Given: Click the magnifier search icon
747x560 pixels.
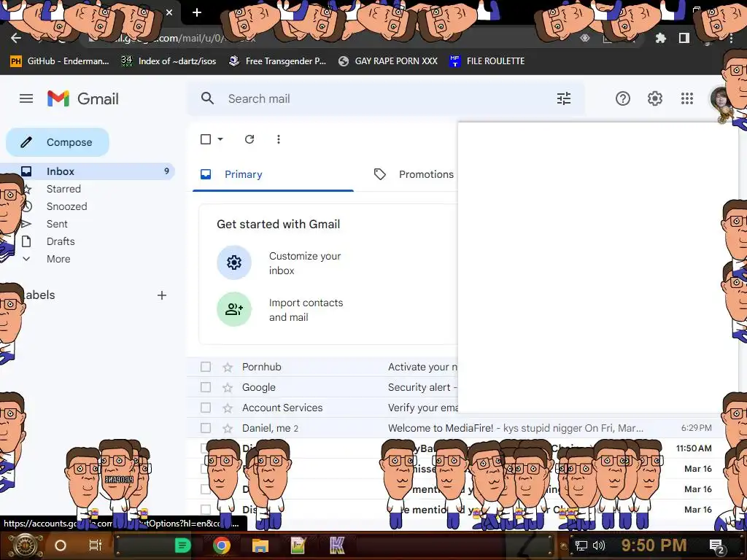Looking at the screenshot, I should 207,98.
